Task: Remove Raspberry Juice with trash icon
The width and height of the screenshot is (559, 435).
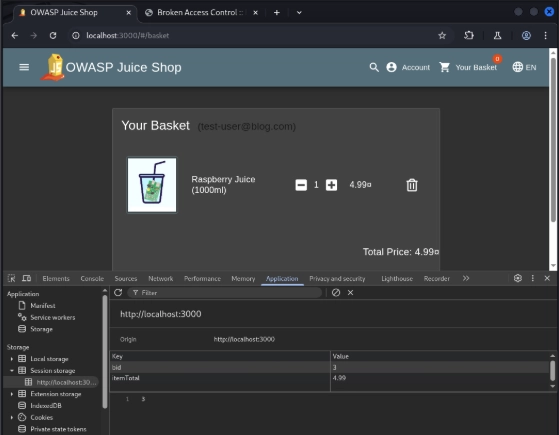Action: (x=412, y=185)
